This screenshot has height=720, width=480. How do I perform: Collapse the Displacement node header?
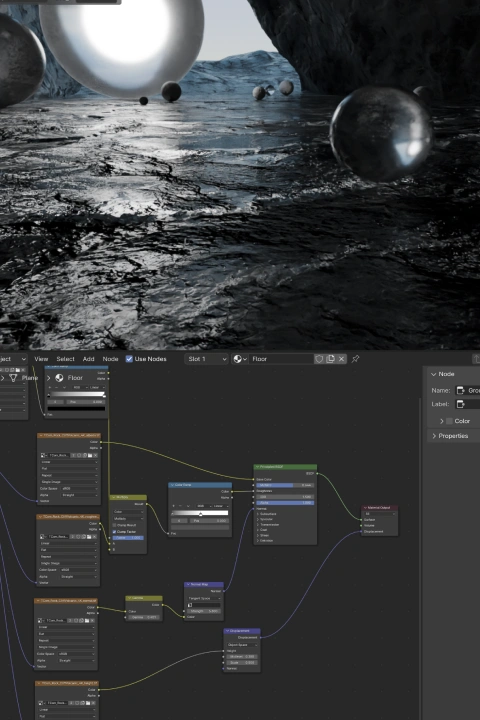(228, 631)
